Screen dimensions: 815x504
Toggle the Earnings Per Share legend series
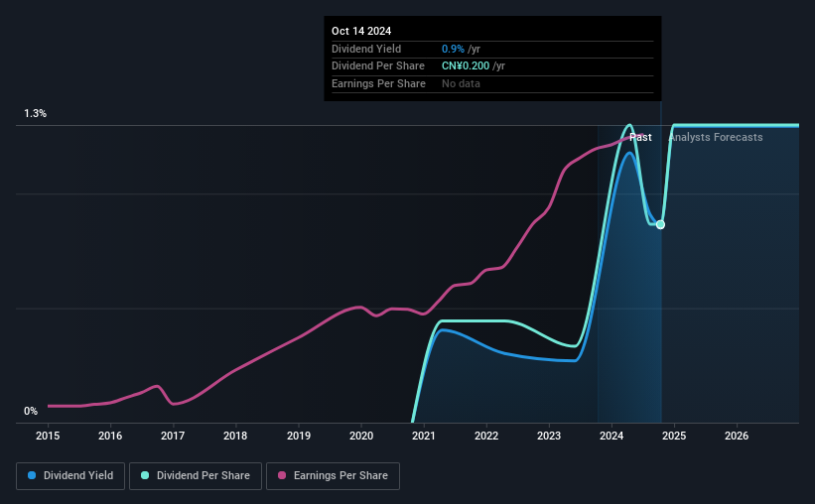coord(333,476)
